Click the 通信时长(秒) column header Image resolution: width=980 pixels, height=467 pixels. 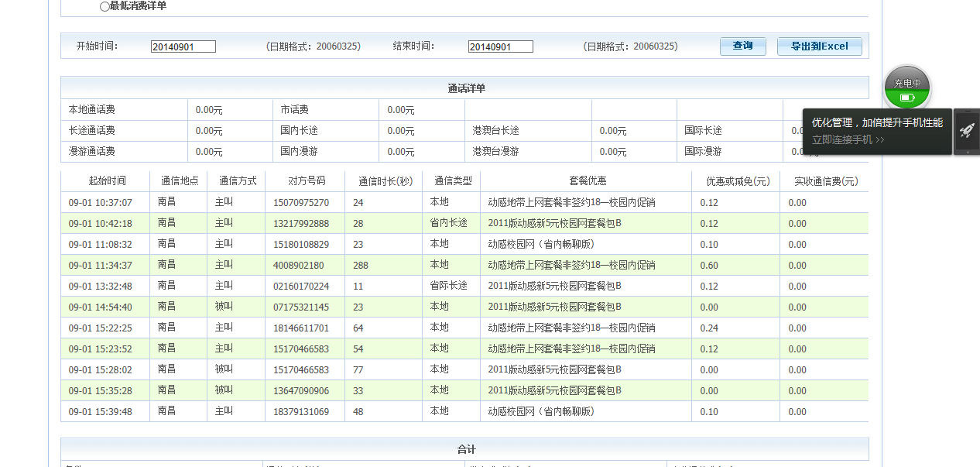385,181
